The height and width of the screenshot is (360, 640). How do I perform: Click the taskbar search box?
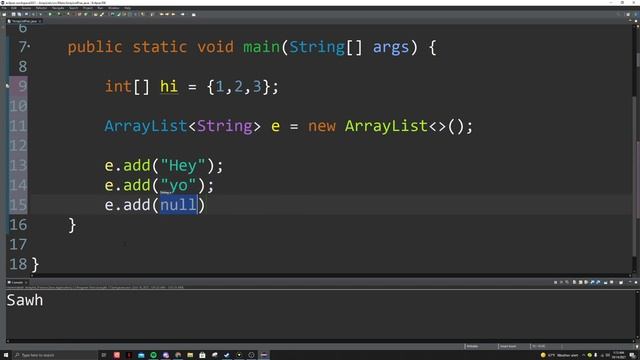tap(56, 355)
